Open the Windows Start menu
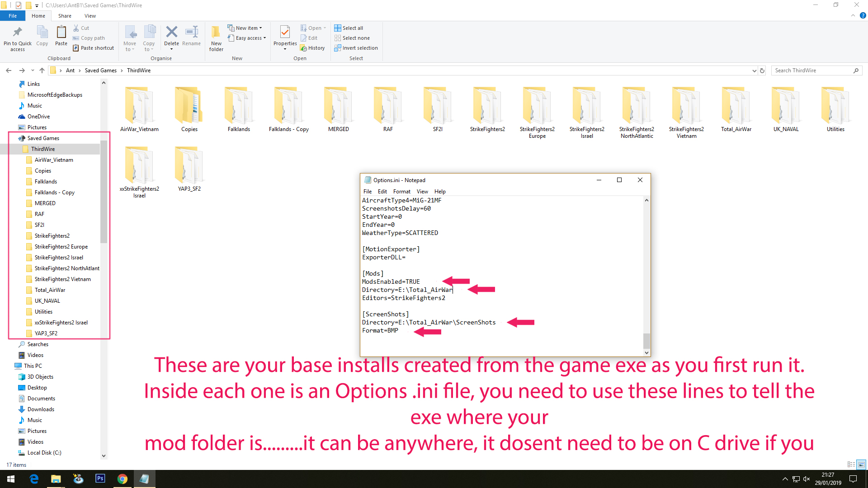This screenshot has height=488, width=868. coord(11,479)
